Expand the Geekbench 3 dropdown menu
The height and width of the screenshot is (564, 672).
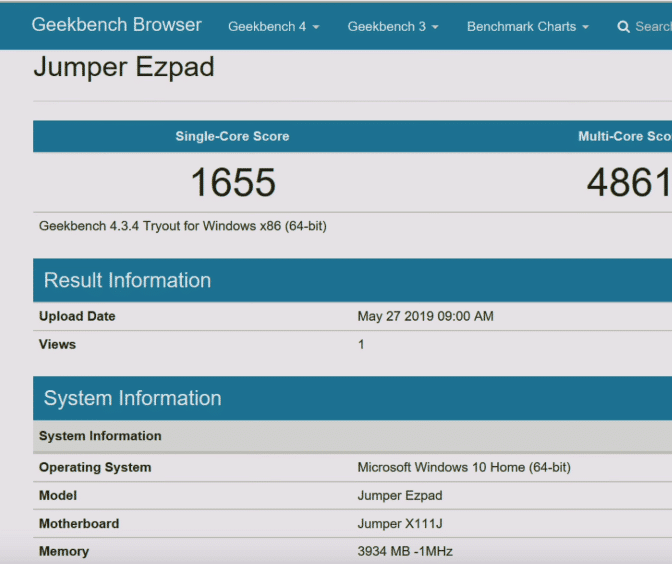pos(393,27)
